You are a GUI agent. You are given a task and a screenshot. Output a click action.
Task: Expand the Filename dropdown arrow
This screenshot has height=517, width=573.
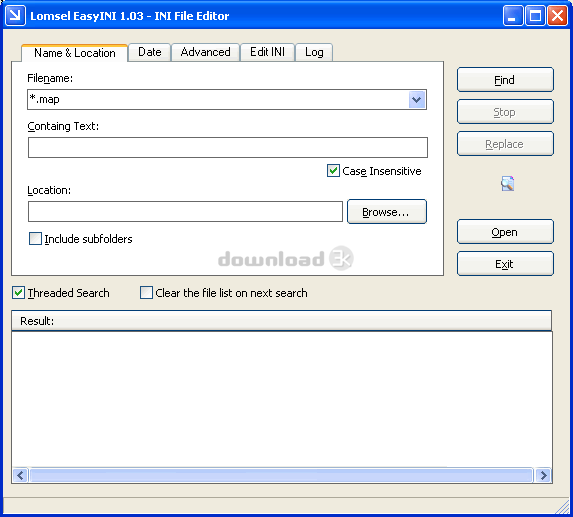417,99
